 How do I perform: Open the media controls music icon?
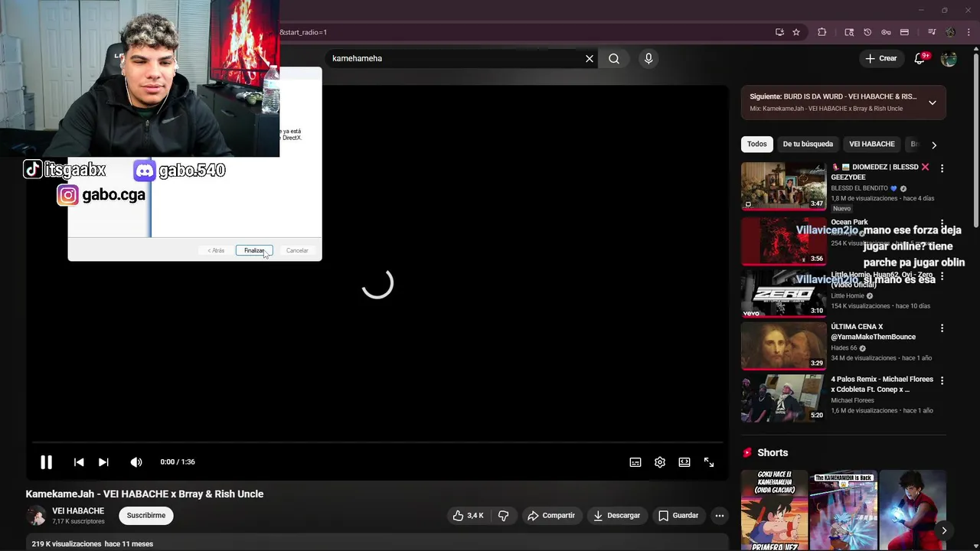point(932,32)
